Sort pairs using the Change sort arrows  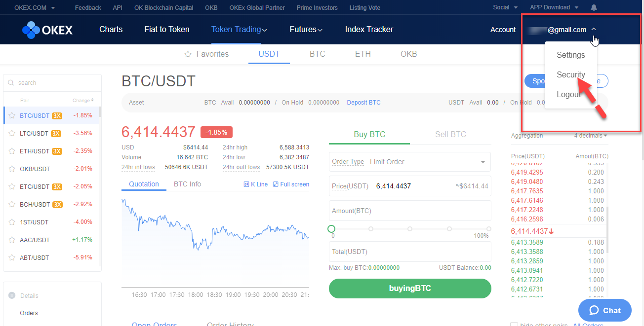point(92,101)
